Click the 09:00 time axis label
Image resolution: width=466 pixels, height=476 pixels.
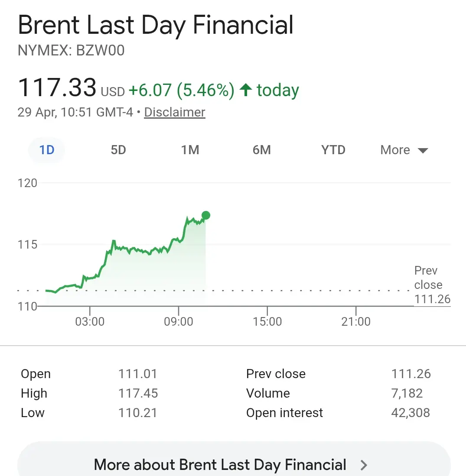[x=179, y=322]
